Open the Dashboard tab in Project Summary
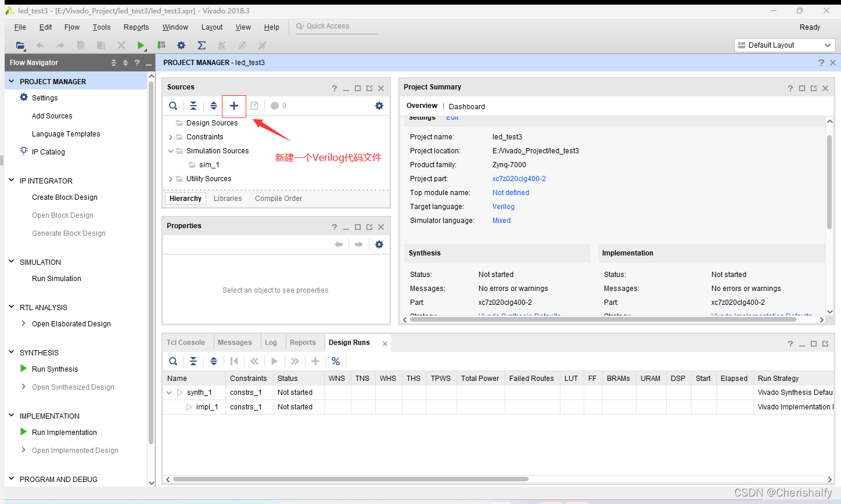Image resolution: width=841 pixels, height=504 pixels. [467, 106]
